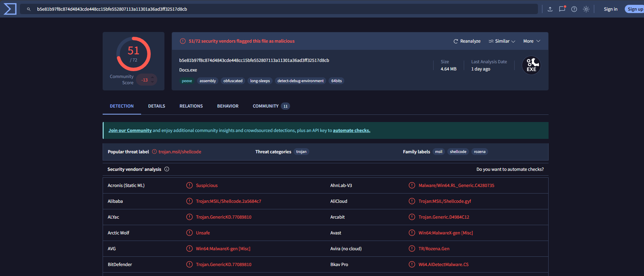Click the VirusTotal logo icon
Image resolution: width=644 pixels, height=276 pixels.
point(10,9)
